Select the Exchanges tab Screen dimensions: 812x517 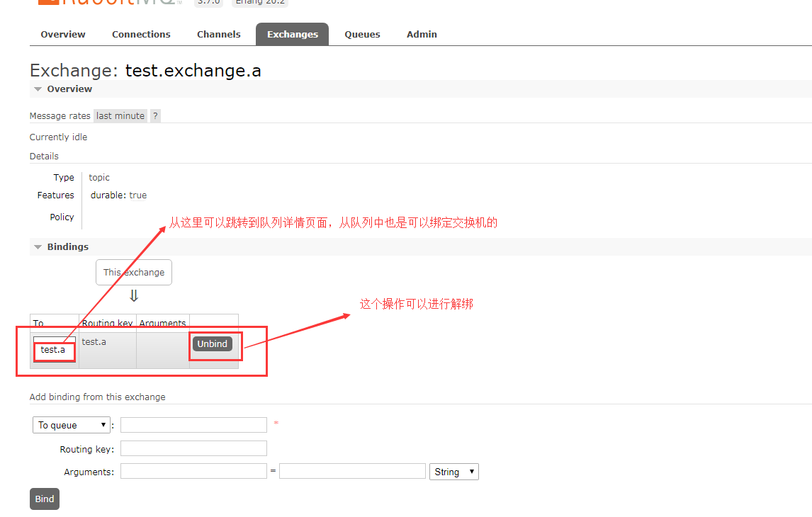click(x=292, y=34)
